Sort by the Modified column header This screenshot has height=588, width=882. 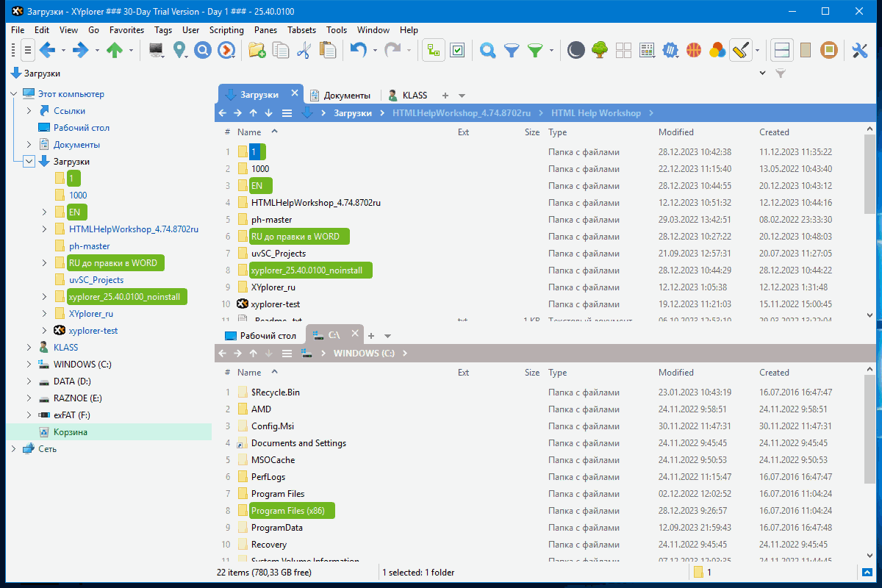coord(675,132)
